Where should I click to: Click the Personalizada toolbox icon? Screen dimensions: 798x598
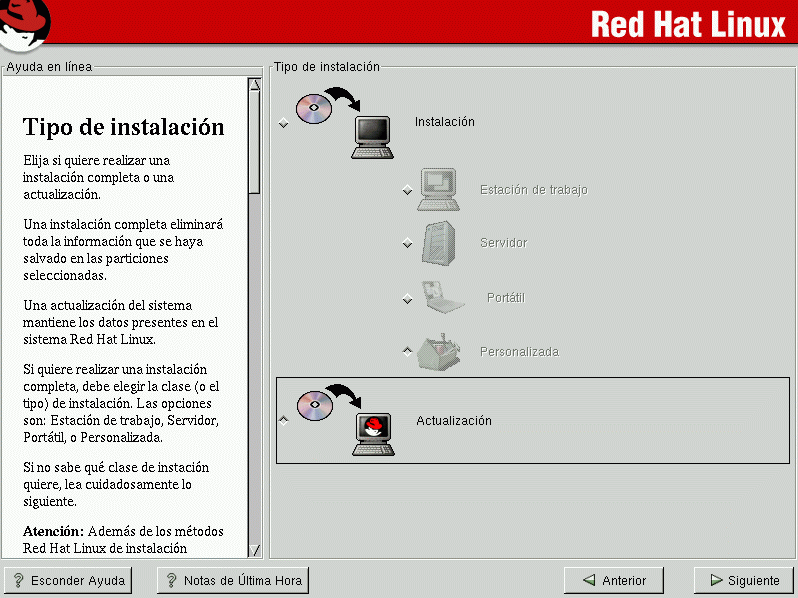click(439, 351)
